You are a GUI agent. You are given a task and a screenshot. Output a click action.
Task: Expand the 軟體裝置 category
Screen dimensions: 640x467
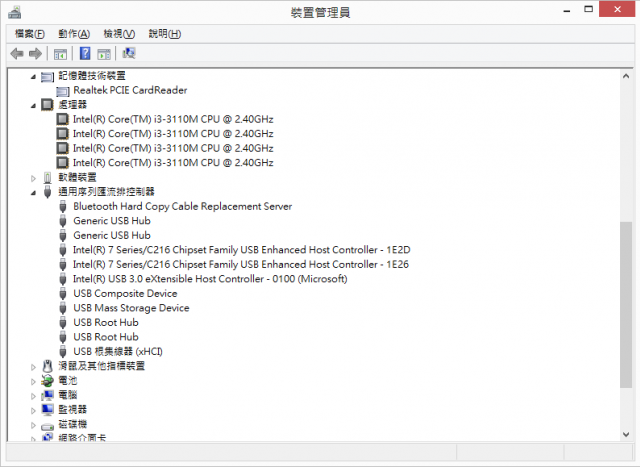pos(33,178)
